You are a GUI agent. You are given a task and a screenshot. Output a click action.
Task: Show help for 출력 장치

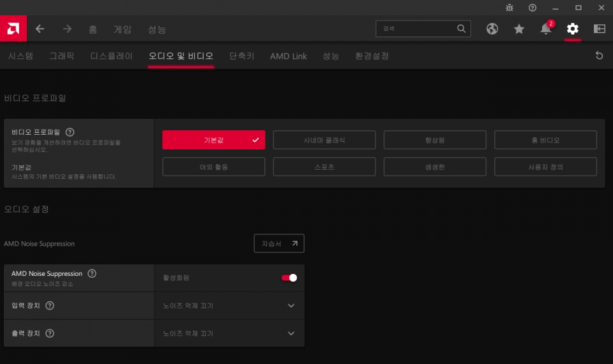pos(50,333)
